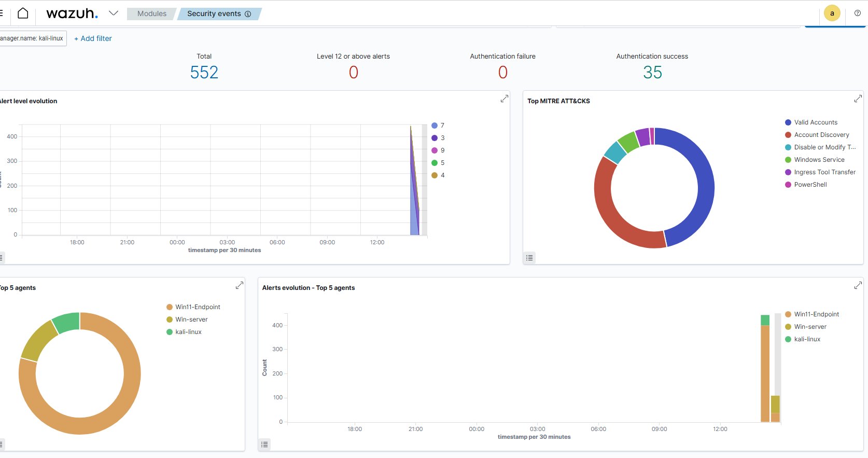Toggle alert level 9 legend entry

[x=438, y=150]
